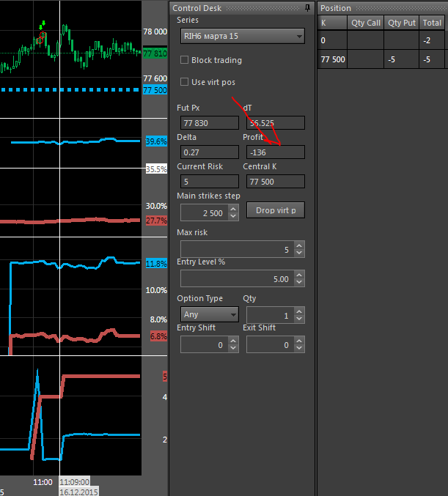Click the Position panel title
Image resolution: width=448 pixels, height=496 pixels.
[336, 8]
